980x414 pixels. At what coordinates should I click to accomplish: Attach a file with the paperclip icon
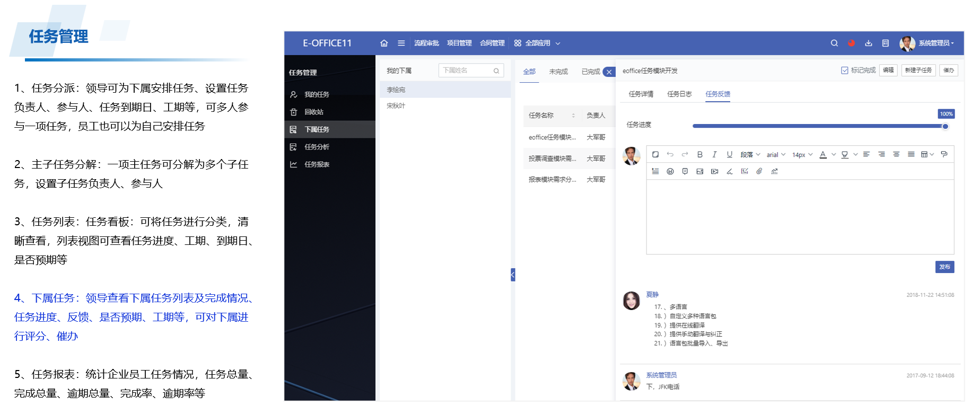(x=759, y=171)
